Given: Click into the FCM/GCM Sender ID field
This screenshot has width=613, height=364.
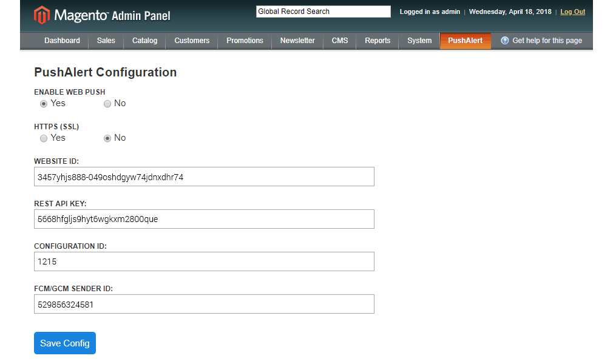Looking at the screenshot, I should 204,304.
